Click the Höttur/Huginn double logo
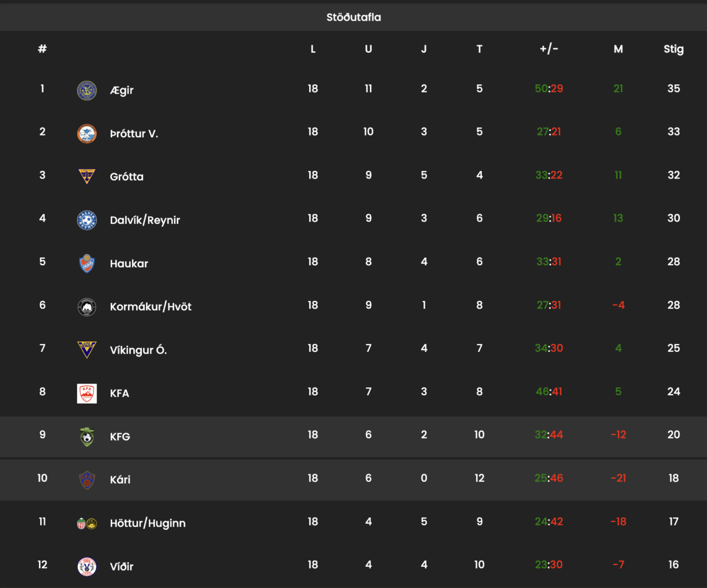This screenshot has height=588, width=707. 87,523
